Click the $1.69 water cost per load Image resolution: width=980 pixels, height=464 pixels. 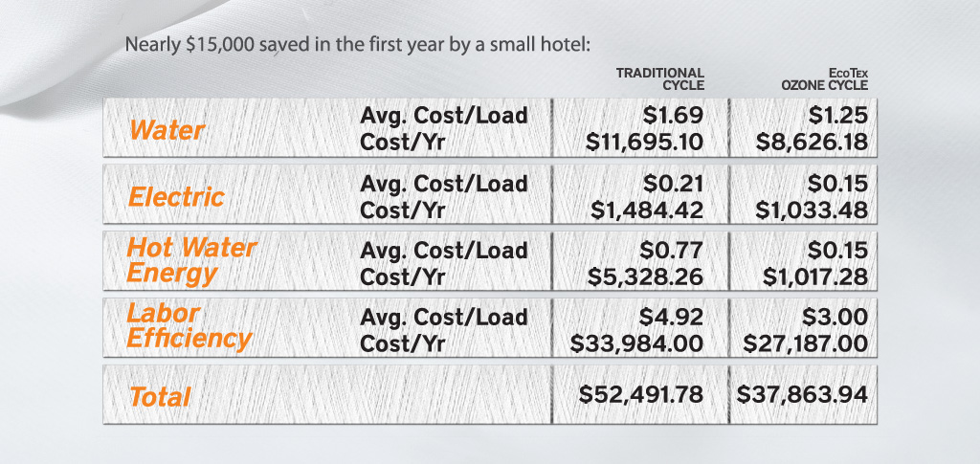[x=674, y=116]
